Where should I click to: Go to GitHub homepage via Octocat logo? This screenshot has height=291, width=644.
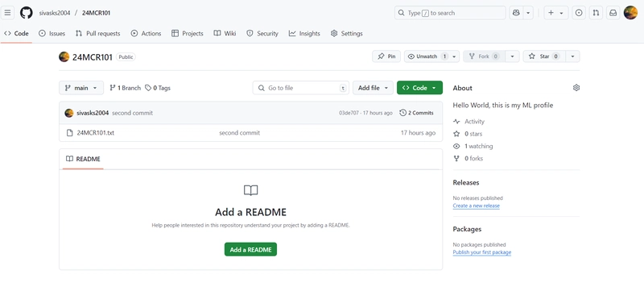point(27,13)
